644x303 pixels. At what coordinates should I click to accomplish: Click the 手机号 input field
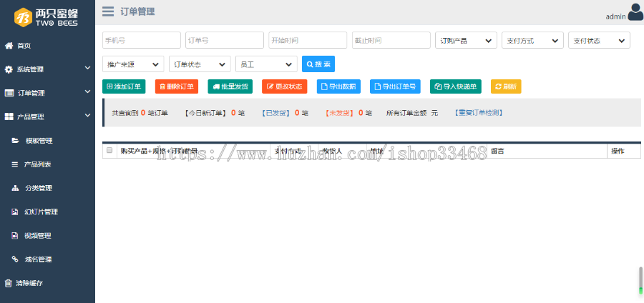[x=142, y=41]
